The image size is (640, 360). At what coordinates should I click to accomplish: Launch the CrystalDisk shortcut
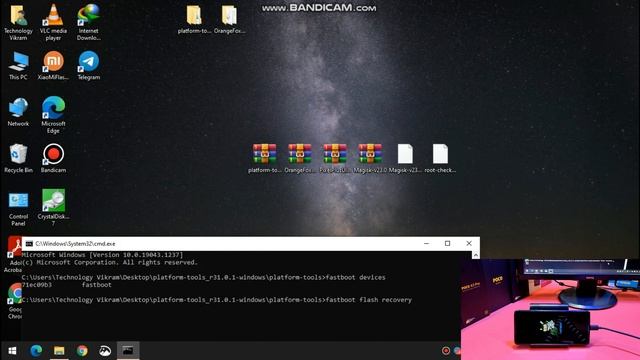pos(53,207)
